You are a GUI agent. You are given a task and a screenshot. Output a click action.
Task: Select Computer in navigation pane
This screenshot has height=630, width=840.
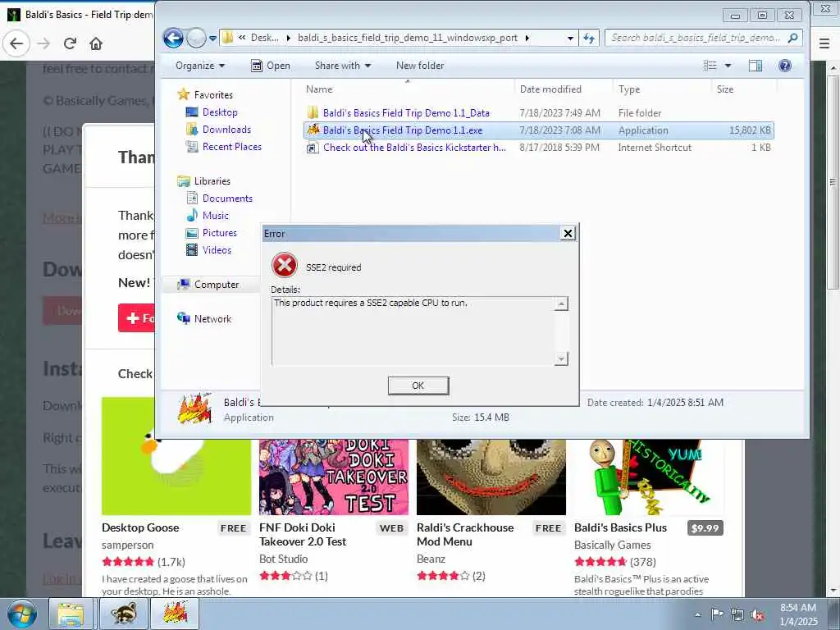click(x=217, y=285)
